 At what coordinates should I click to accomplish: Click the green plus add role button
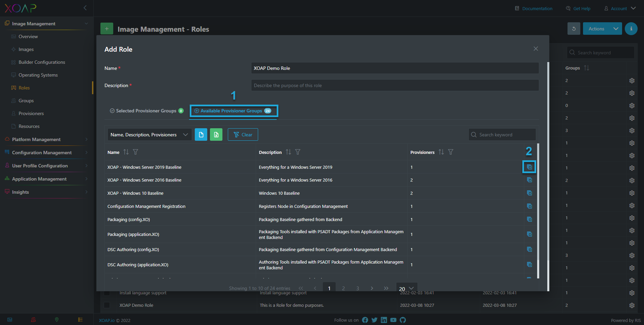click(x=107, y=29)
